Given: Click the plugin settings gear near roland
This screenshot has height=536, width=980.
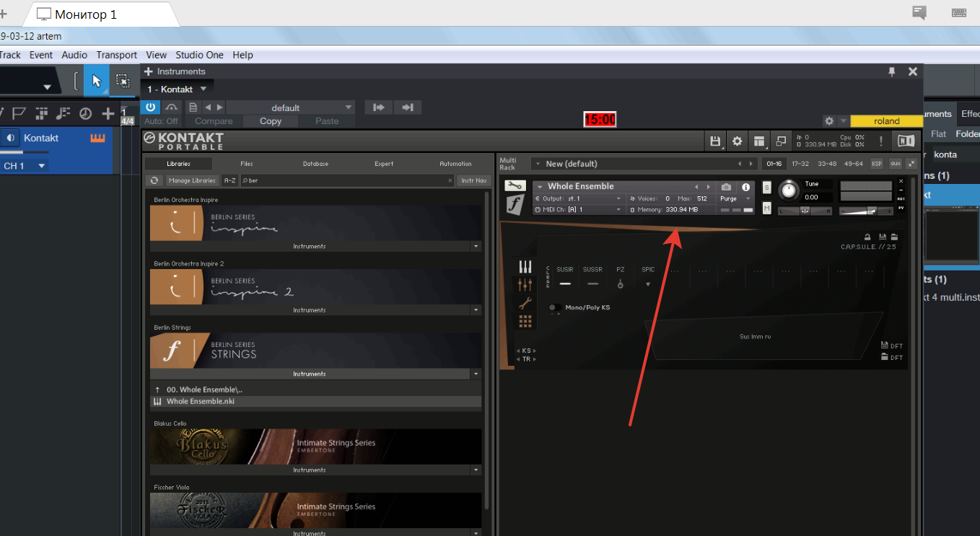Looking at the screenshot, I should tap(829, 121).
